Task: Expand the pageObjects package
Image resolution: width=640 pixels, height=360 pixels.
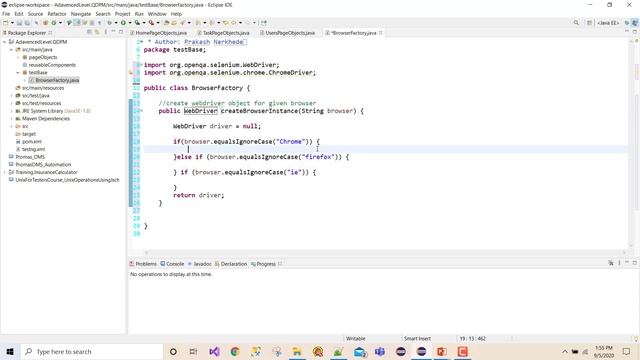Action: [x=18, y=57]
